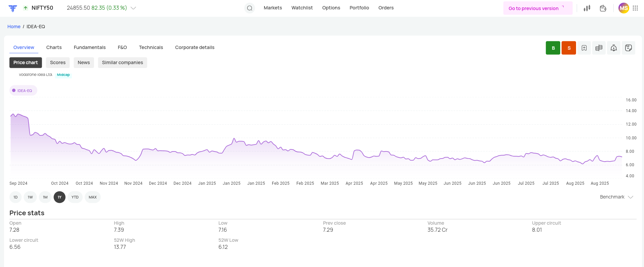644x267 pixels.
Task: Open the candlestick chart icon in header
Action: (x=587, y=8)
